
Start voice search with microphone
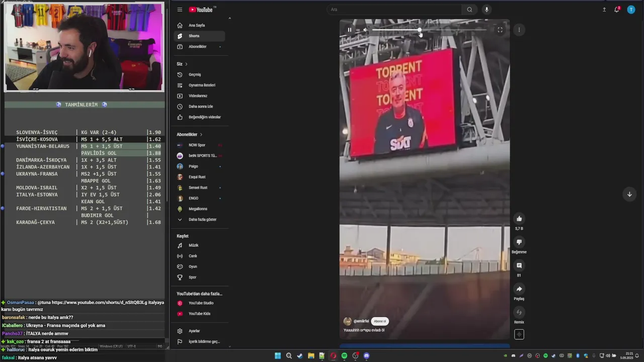(x=486, y=10)
